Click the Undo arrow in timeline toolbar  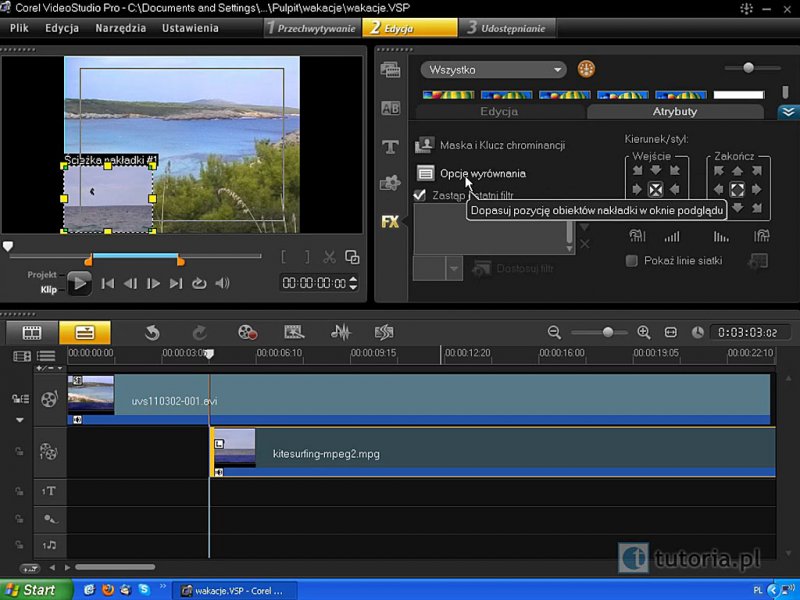coord(152,332)
